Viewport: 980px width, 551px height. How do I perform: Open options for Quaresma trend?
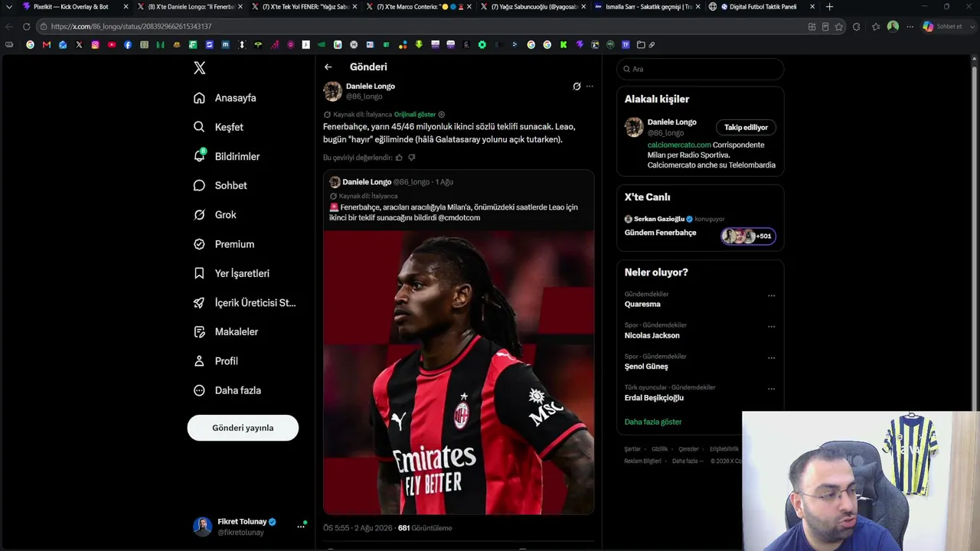pyautogui.click(x=771, y=296)
